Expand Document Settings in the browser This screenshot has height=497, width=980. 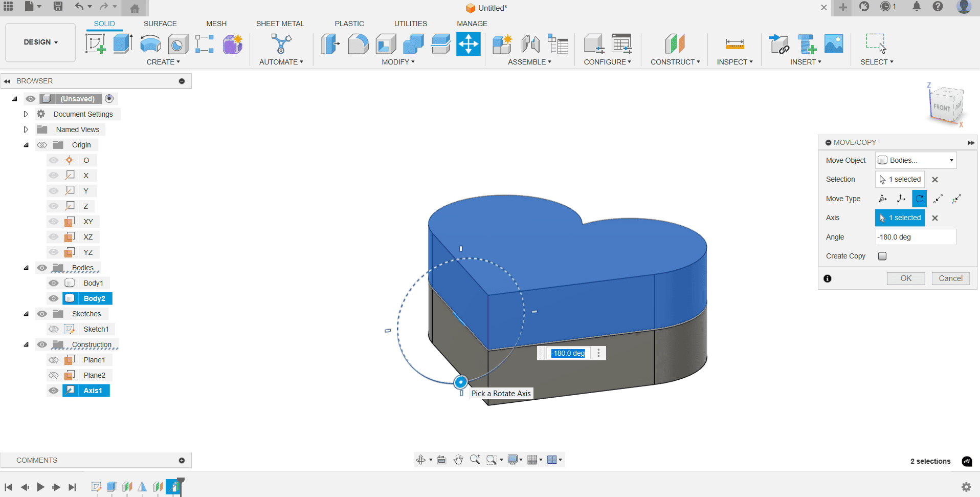click(x=26, y=114)
